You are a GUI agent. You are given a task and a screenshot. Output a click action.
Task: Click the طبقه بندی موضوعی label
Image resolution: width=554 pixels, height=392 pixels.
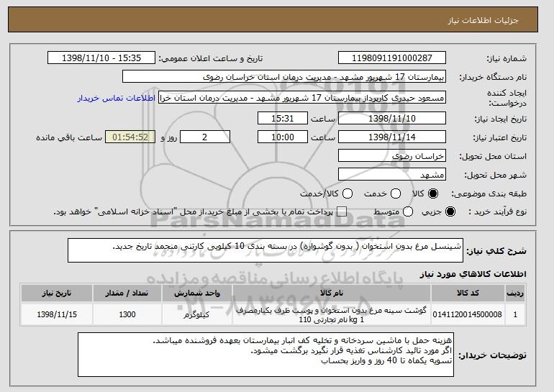pos(489,193)
